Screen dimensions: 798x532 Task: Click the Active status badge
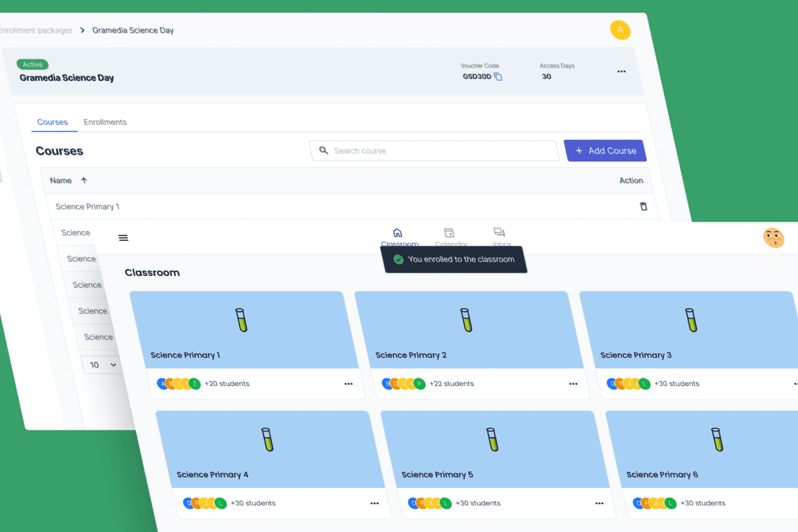point(33,65)
